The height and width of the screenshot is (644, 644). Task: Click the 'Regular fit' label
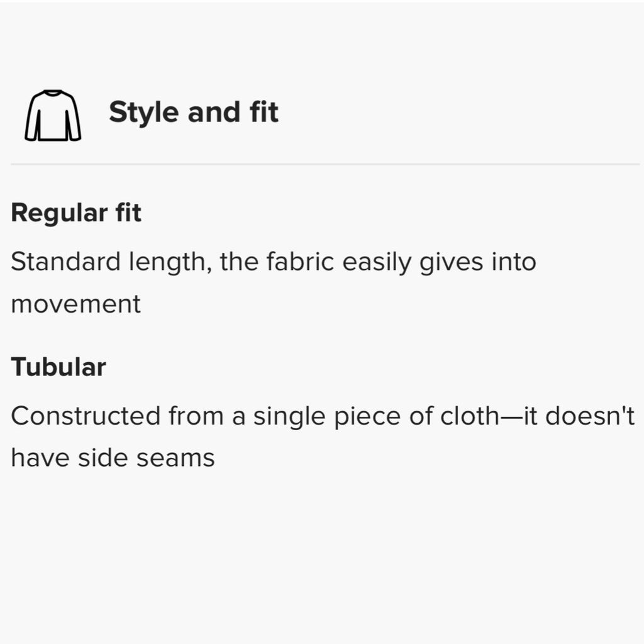click(x=76, y=213)
